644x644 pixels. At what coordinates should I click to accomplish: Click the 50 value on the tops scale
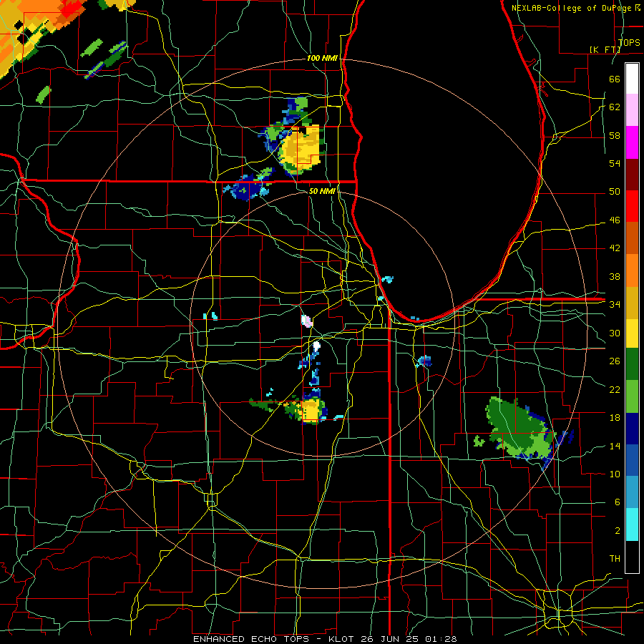[615, 192]
